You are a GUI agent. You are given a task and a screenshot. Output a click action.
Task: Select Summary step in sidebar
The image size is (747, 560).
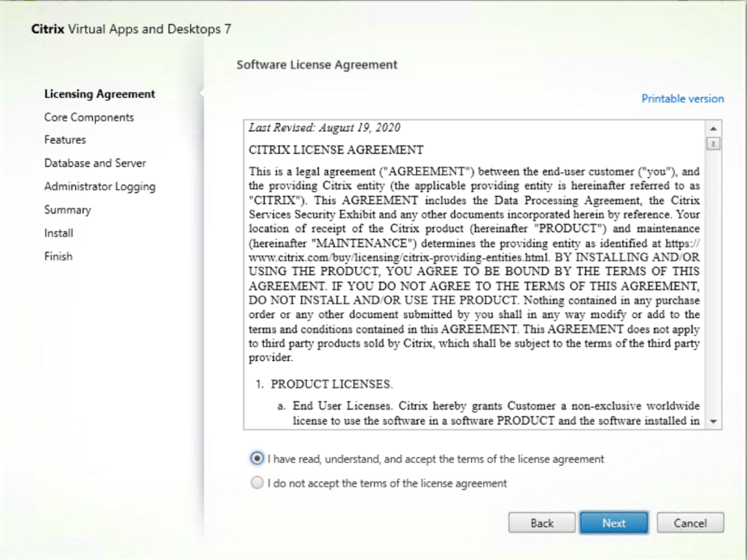(x=68, y=209)
